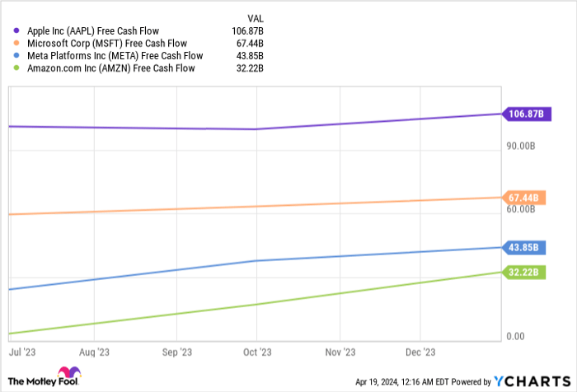Screen dimensions: 577x392
Task: Click the Aug '23 x-axis label
Action: pyautogui.click(x=94, y=352)
